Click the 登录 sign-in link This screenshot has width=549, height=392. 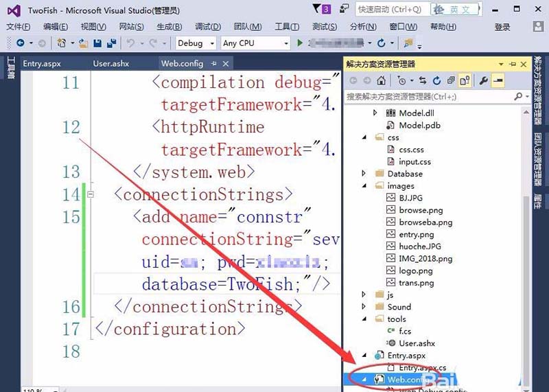(x=502, y=27)
